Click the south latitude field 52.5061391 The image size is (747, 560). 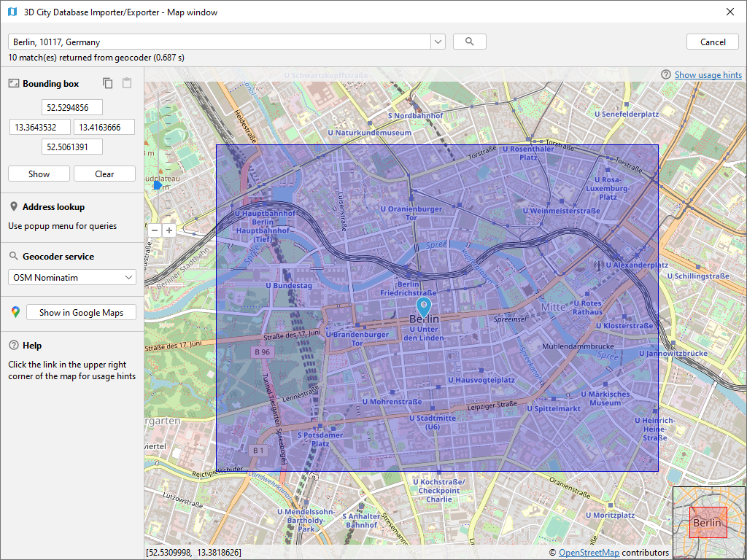click(x=72, y=147)
